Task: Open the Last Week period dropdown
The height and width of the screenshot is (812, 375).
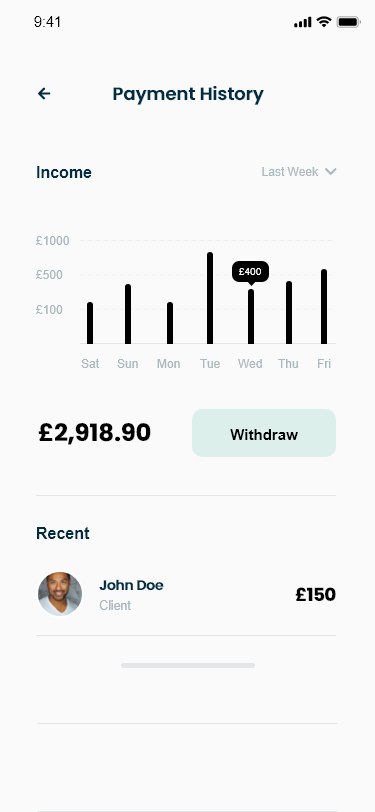Action: pos(299,171)
